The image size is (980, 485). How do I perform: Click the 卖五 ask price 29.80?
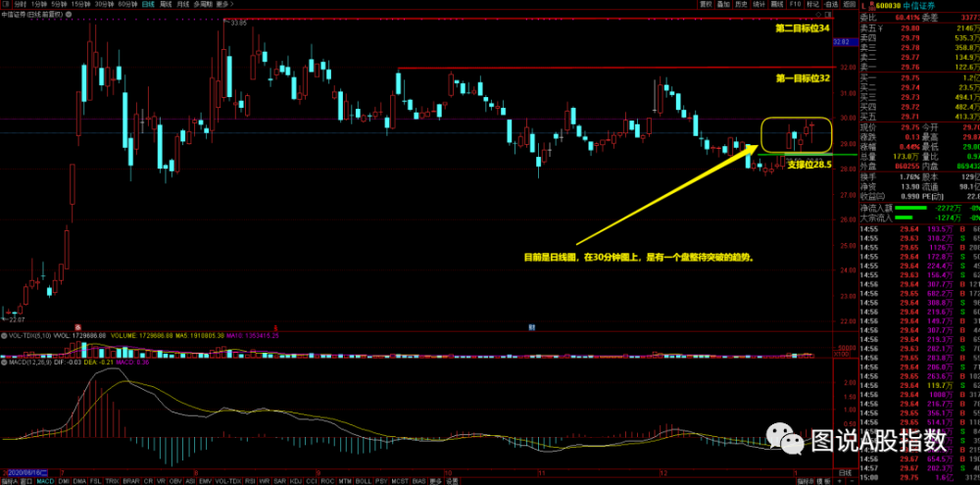pyautogui.click(x=910, y=27)
